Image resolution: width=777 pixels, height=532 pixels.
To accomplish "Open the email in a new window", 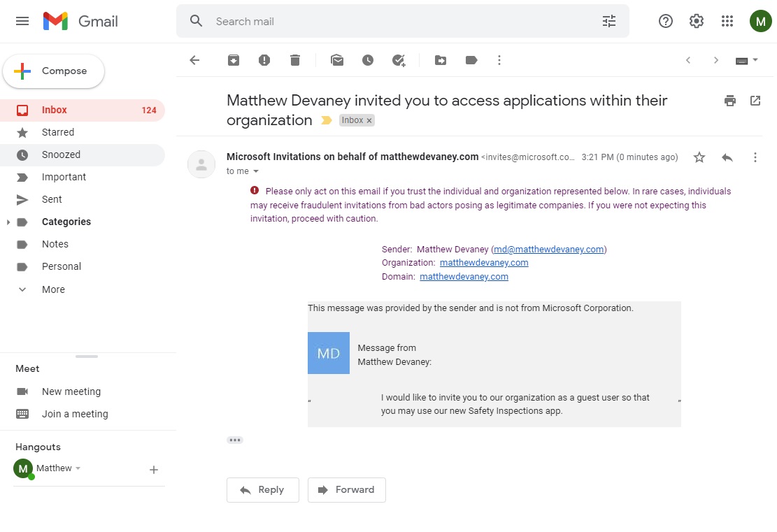I will [x=755, y=101].
